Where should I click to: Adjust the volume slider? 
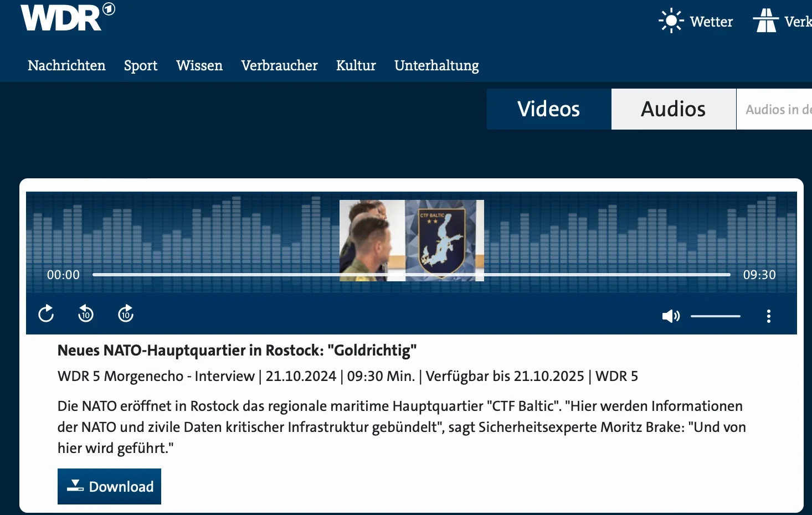pos(715,316)
